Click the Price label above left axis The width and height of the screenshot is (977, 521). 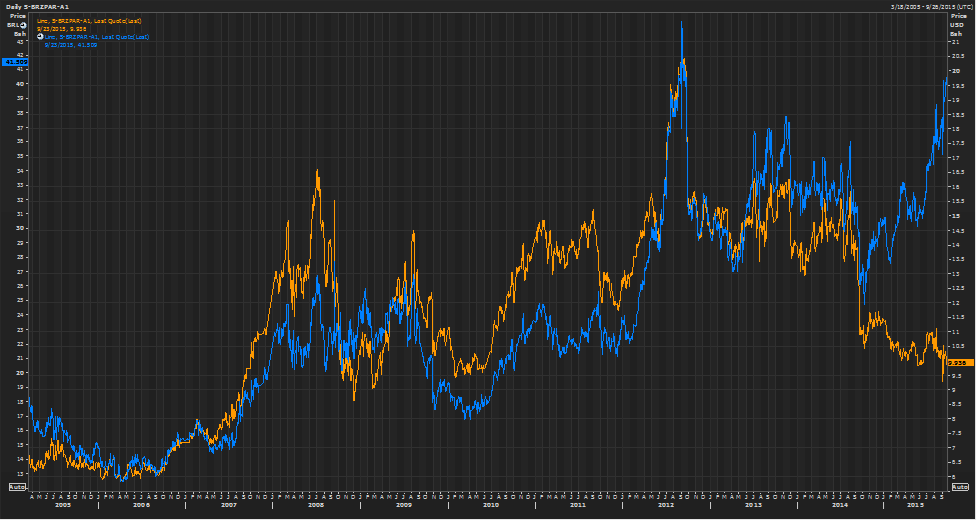coord(17,18)
